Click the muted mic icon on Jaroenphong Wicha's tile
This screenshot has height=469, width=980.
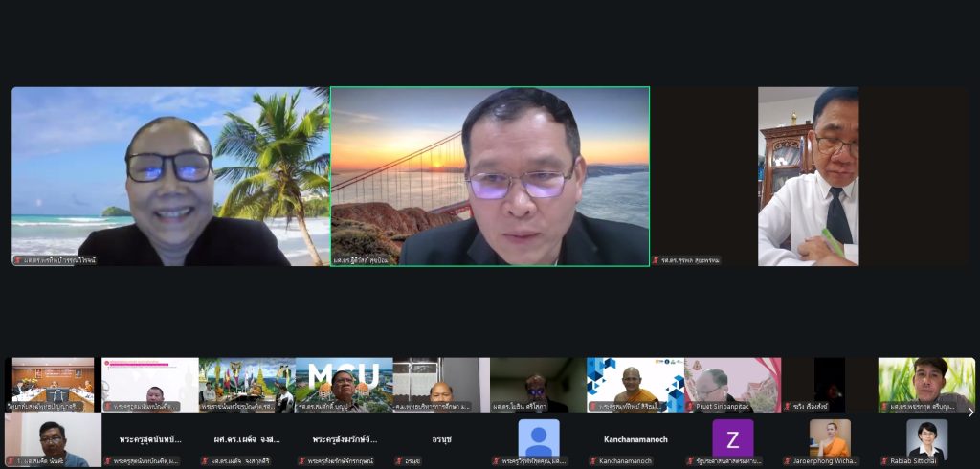tap(788, 461)
